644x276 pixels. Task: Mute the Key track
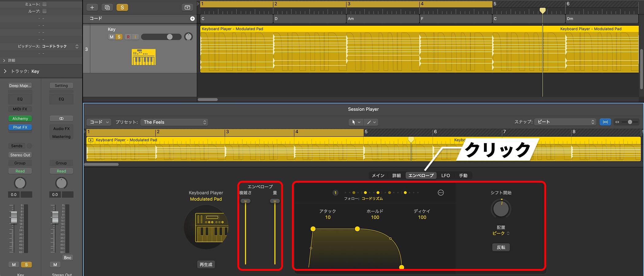click(111, 37)
